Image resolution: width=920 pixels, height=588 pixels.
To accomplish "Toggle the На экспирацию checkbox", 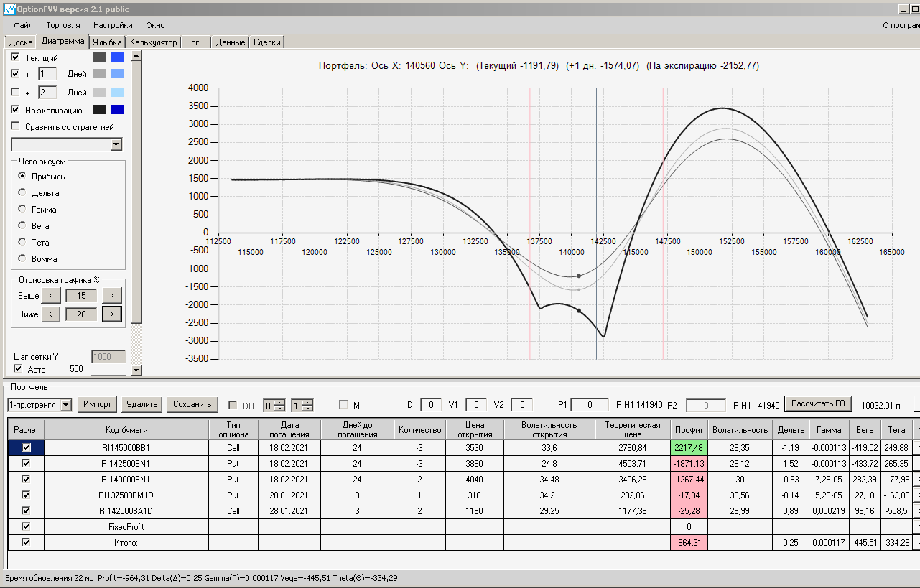I will pyautogui.click(x=16, y=110).
